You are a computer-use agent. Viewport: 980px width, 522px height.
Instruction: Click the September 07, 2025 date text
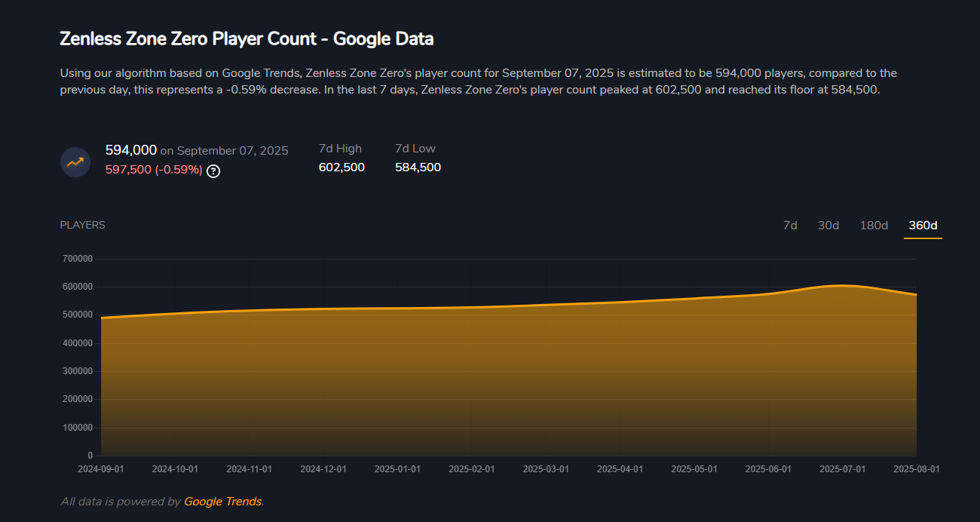[x=232, y=151]
